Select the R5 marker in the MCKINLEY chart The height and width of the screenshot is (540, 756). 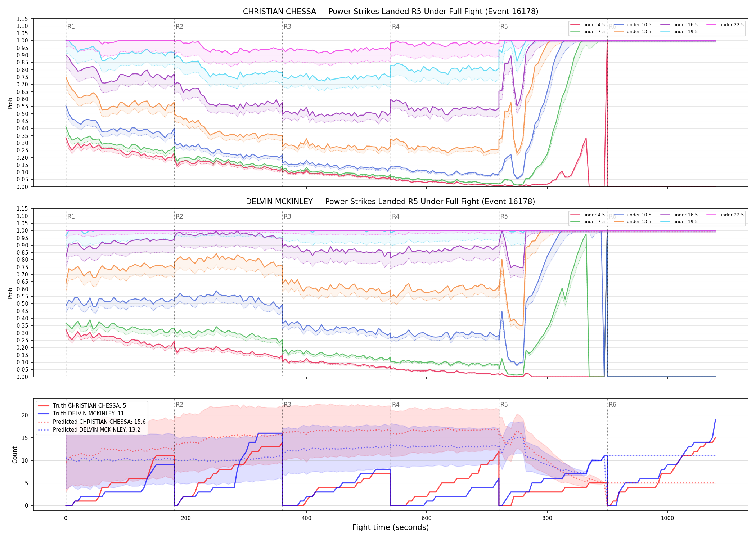click(504, 216)
